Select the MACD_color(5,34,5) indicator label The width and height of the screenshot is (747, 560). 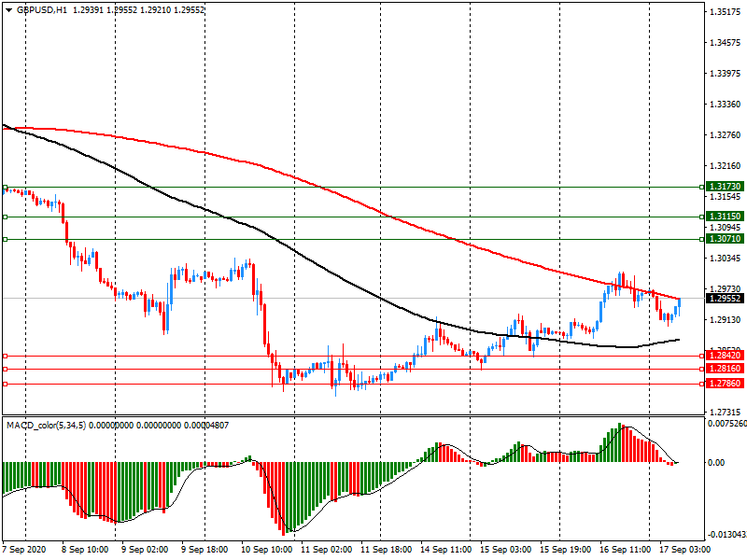point(46,426)
